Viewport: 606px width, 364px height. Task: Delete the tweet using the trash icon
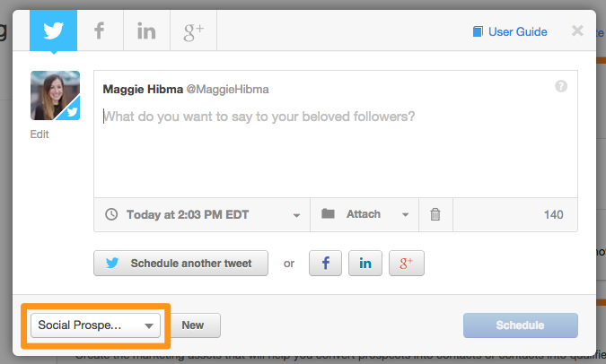(435, 214)
